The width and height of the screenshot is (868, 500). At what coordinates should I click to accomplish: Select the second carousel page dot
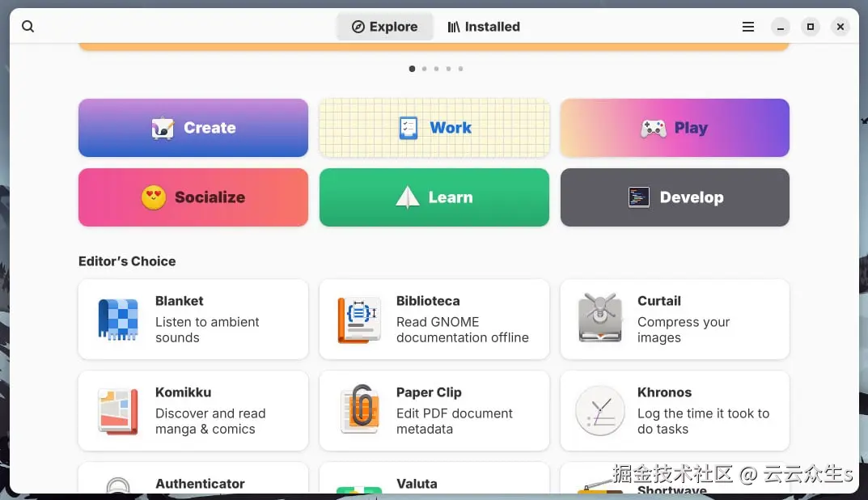[424, 69]
